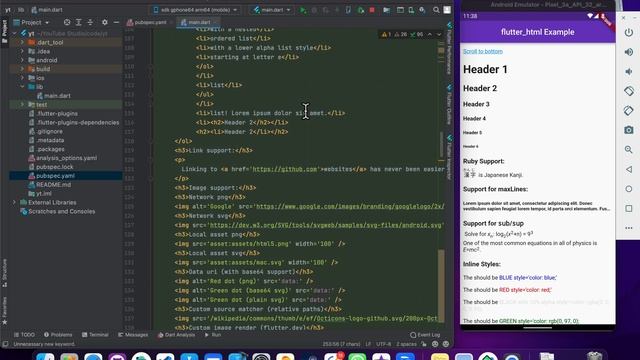This screenshot has height=360, width=640.
Task: Expand all in the Project tree toolbar
Action: (79, 22)
